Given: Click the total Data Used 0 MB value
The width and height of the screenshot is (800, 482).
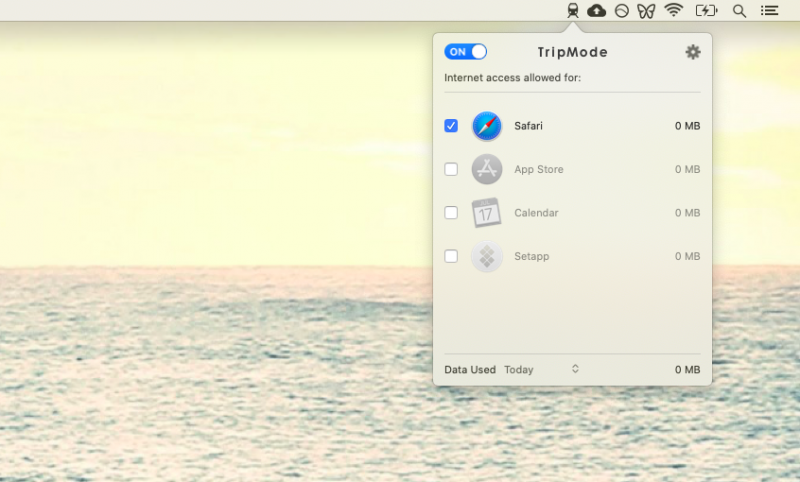Looking at the screenshot, I should (687, 370).
